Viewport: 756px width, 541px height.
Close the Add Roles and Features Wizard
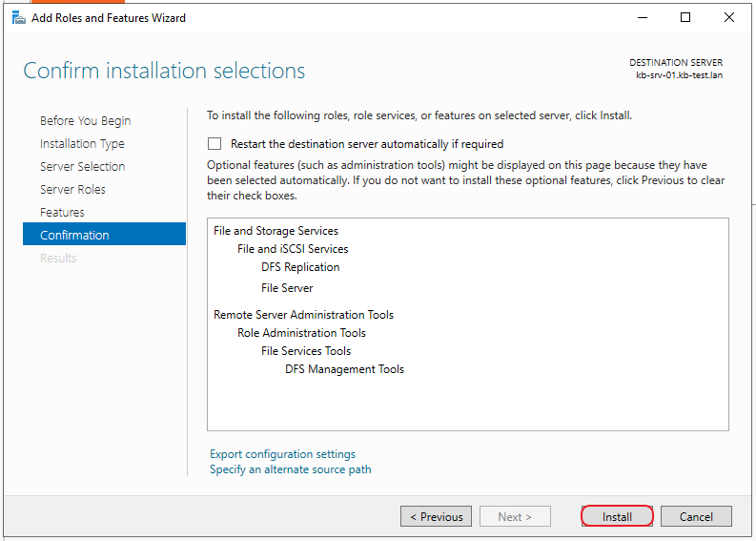[729, 18]
